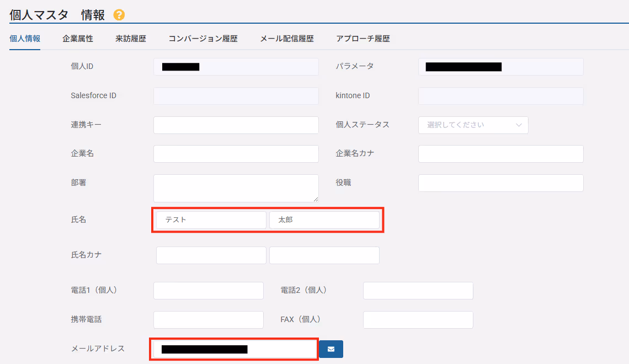This screenshot has height=364, width=629.
Task: Click the first name field containing 太郎
Action: tap(324, 220)
